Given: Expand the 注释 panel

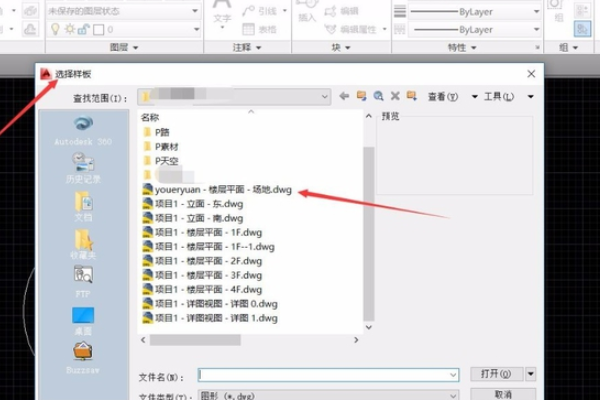Looking at the screenshot, I should coord(247,47).
